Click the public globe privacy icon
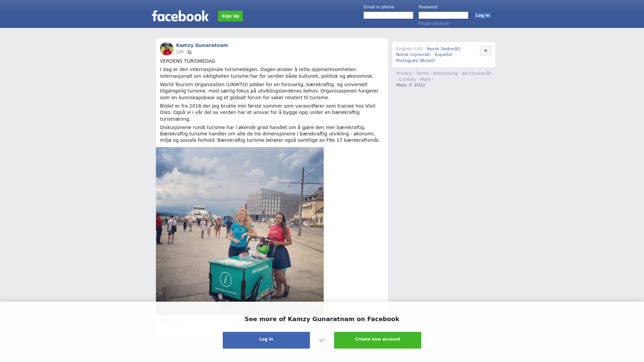This screenshot has width=644, height=362. [190, 52]
